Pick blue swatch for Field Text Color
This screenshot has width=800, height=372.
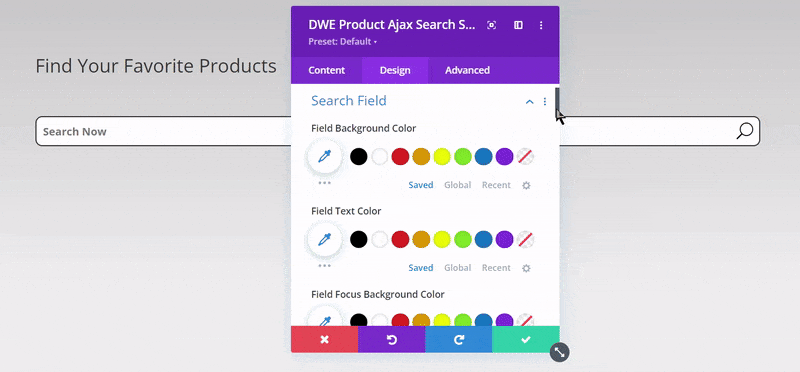pos(484,239)
